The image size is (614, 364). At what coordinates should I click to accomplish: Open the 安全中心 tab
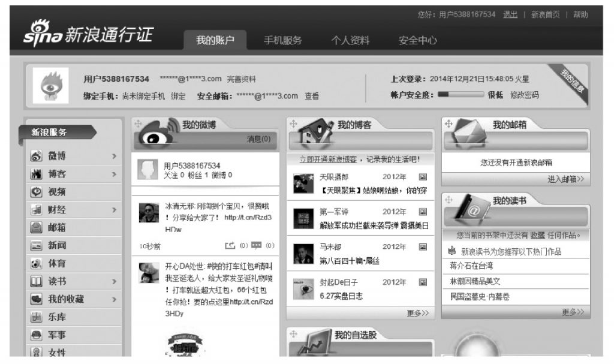418,39
